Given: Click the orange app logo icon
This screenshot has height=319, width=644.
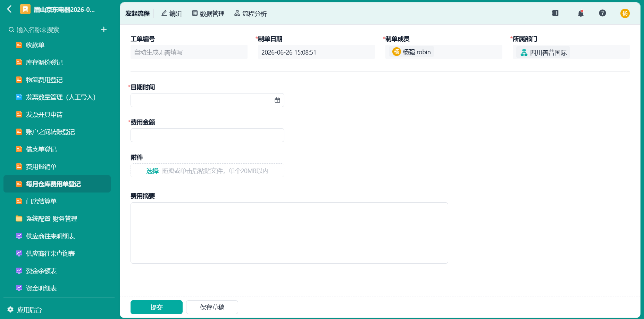Looking at the screenshot, I should tap(25, 9).
